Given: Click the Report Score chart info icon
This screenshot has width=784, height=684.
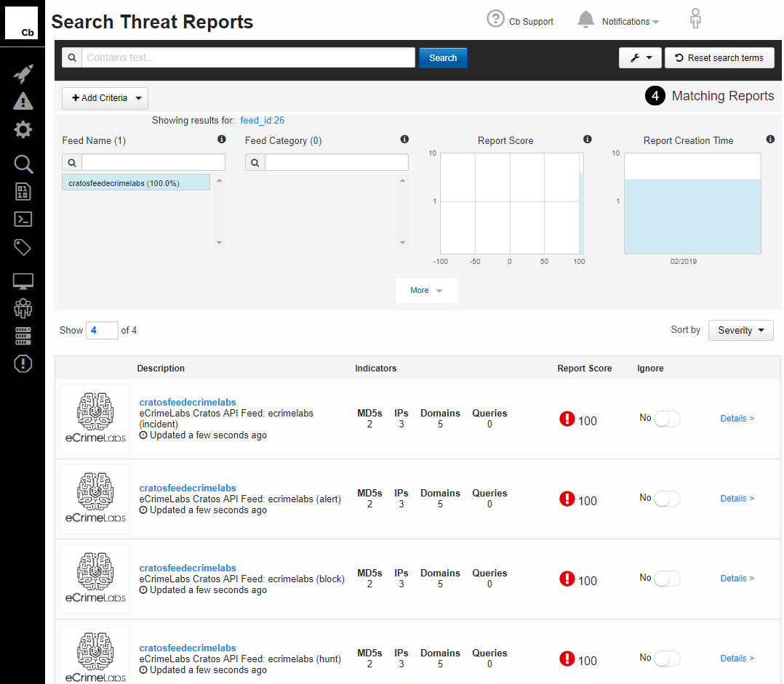Looking at the screenshot, I should click(588, 140).
